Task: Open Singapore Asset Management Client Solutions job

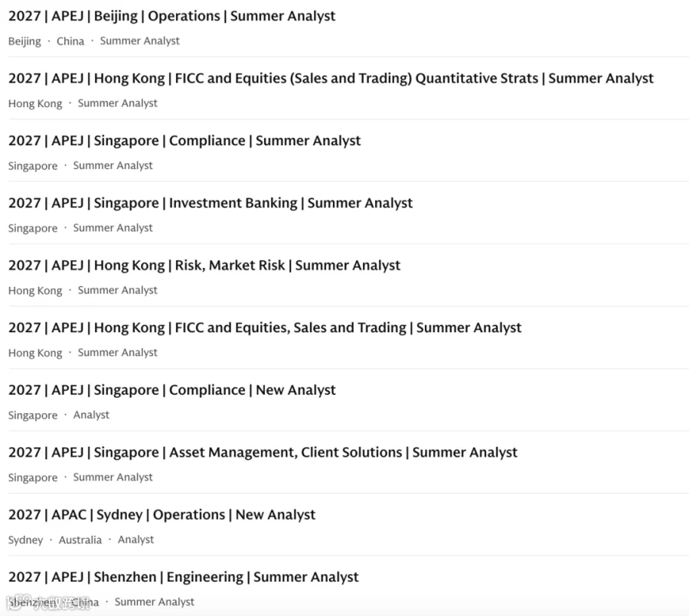Action: pos(263,452)
